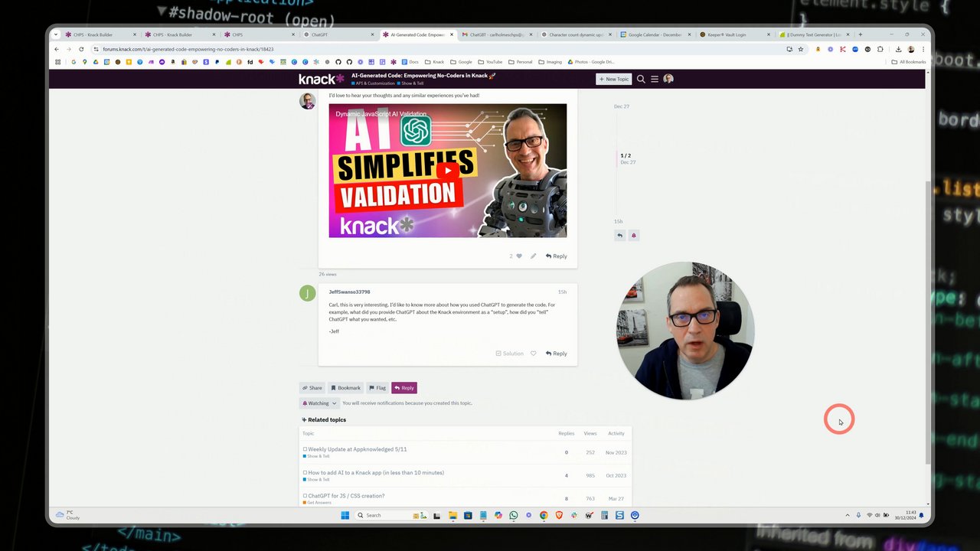Expand the Watching notification dropdown
This screenshot has height=551, width=980.
click(318, 403)
